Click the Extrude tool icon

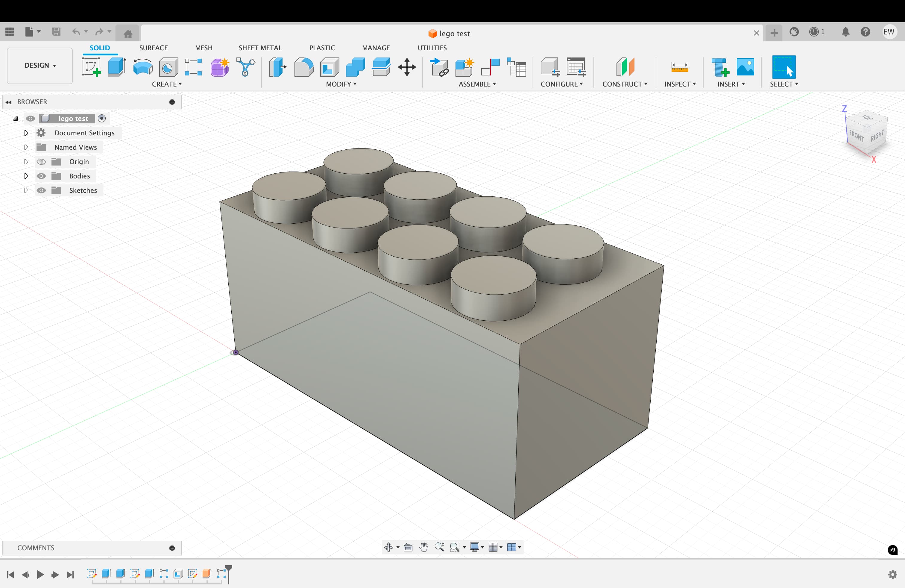[117, 67]
